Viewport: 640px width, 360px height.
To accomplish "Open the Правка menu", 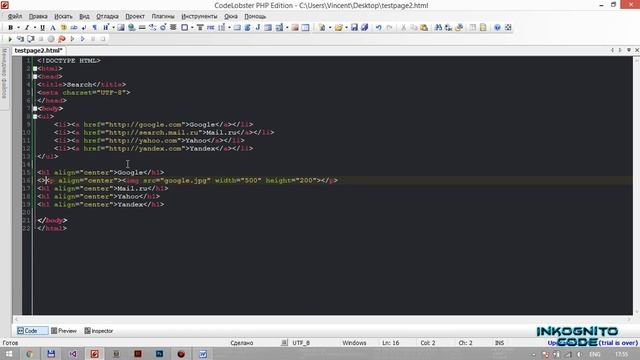I will tap(38, 16).
